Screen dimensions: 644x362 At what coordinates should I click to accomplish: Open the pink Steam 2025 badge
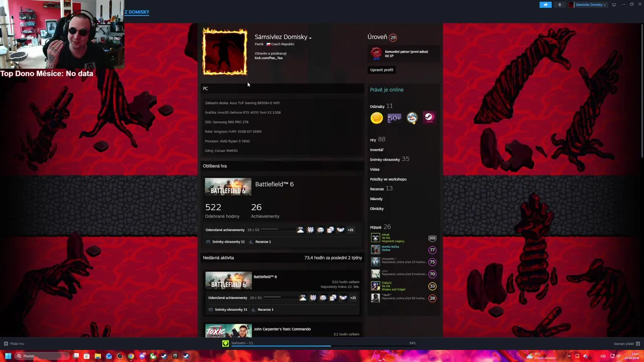pos(429,118)
